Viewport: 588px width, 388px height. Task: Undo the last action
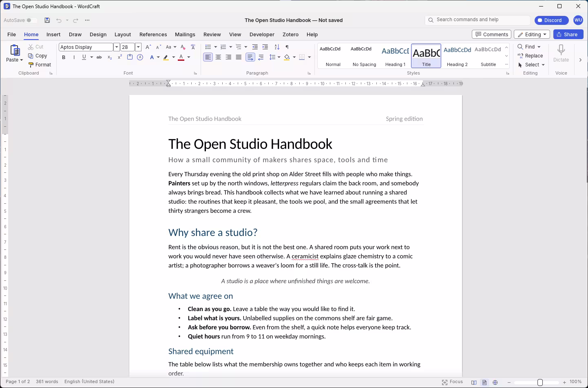click(x=59, y=20)
